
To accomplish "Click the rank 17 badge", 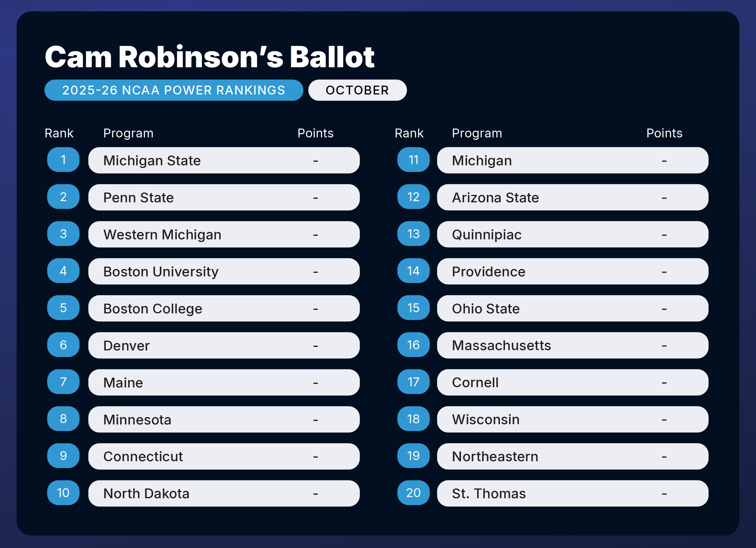I will (x=413, y=382).
